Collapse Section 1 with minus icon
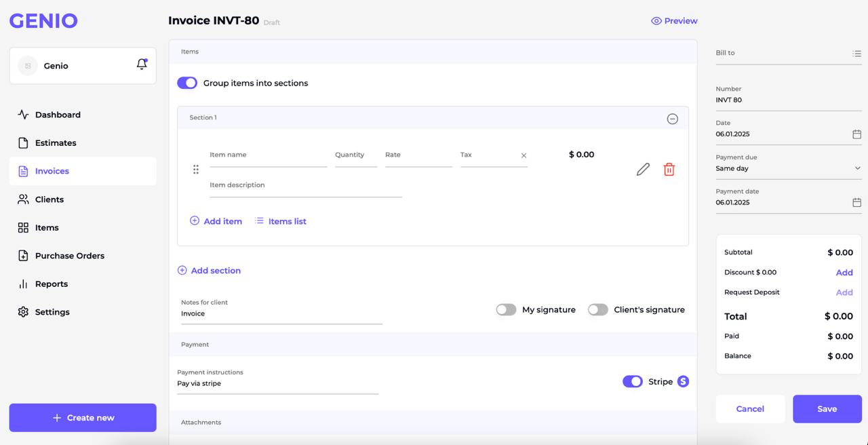 pos(672,119)
